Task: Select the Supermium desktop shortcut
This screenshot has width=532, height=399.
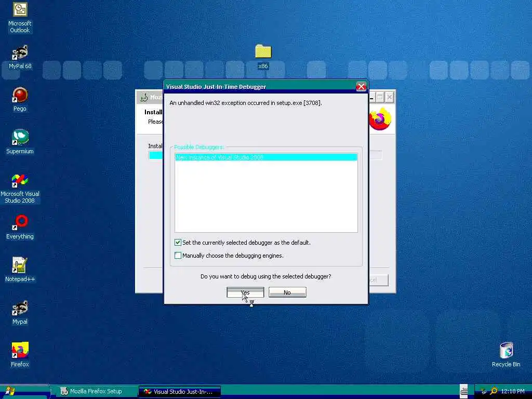Action: coord(20,142)
